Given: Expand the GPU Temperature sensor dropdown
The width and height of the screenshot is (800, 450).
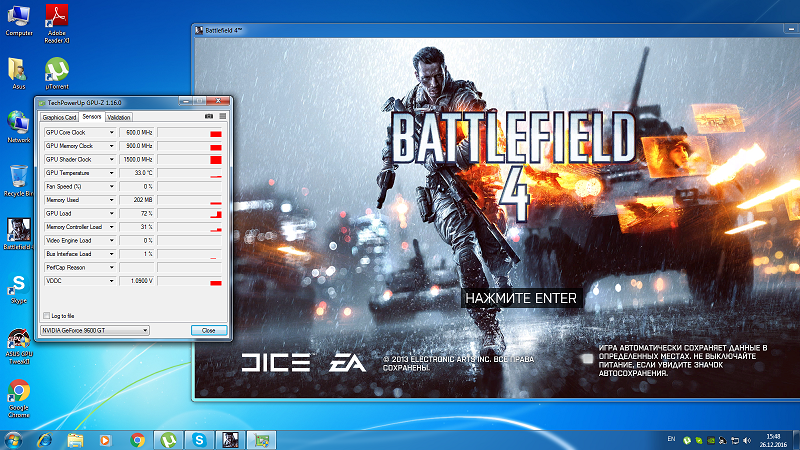Looking at the screenshot, I should [111, 173].
